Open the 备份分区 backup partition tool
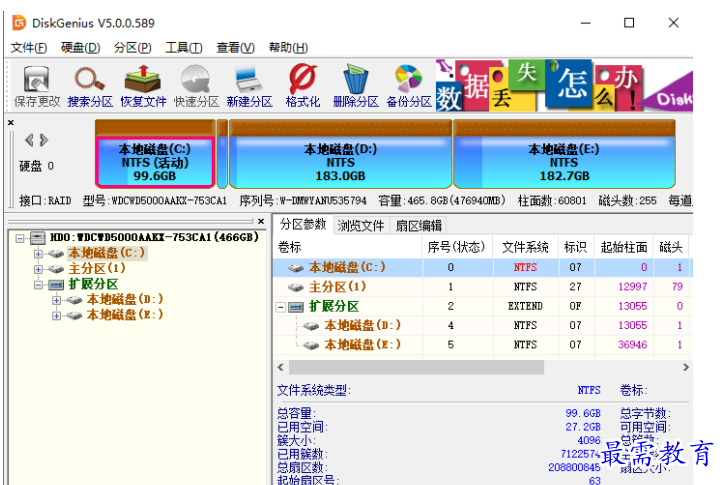 pos(408,85)
